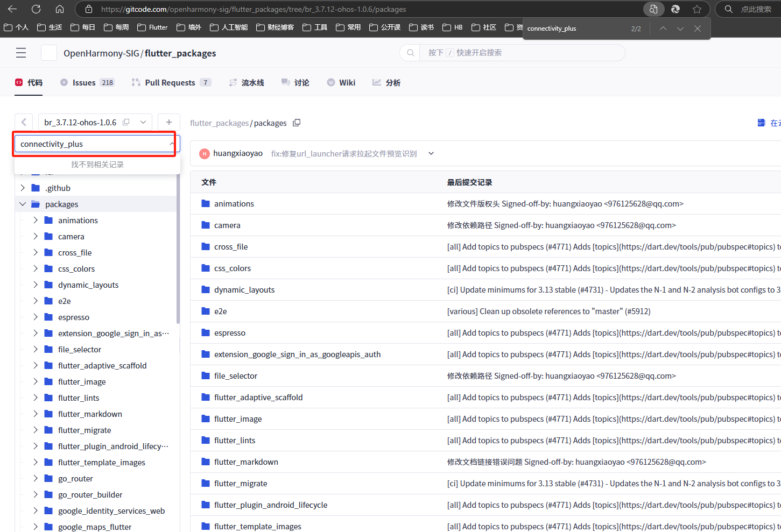This screenshot has height=532, width=781.
Task: Go back using the browser back arrow
Action: (x=12, y=9)
